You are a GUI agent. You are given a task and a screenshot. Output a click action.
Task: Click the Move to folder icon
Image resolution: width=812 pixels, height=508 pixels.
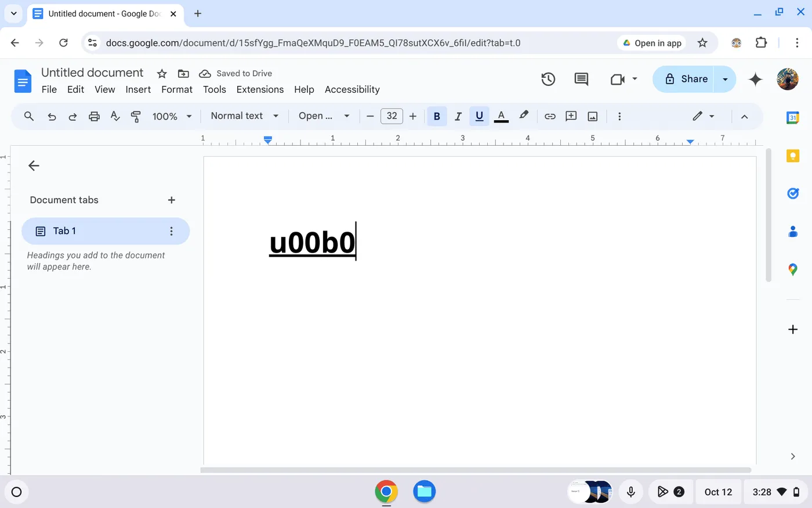click(183, 74)
